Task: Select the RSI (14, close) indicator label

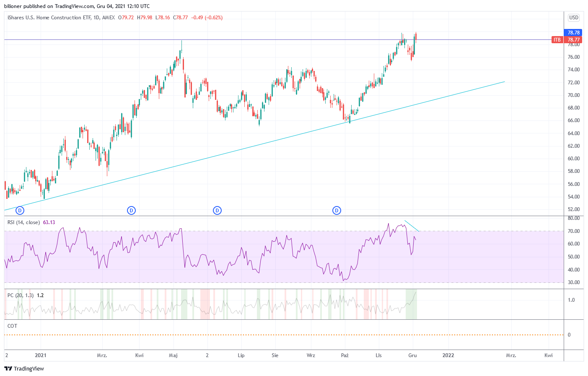Action: (23, 222)
